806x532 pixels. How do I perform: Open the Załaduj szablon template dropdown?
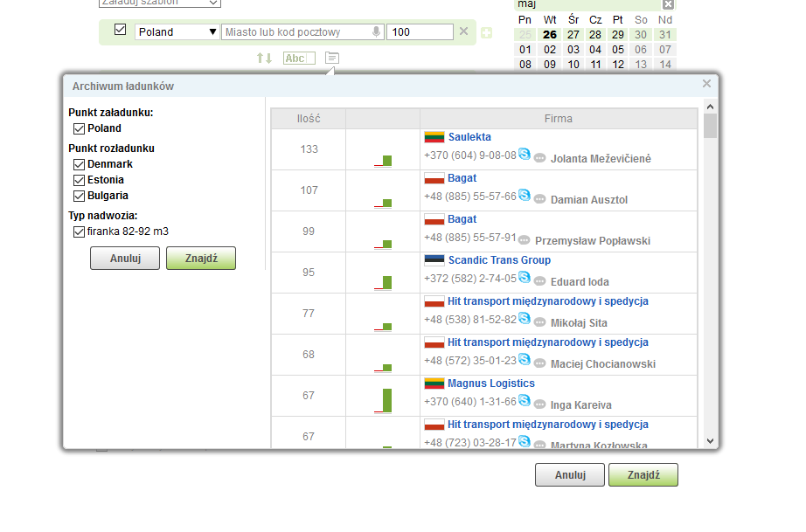coord(160,3)
